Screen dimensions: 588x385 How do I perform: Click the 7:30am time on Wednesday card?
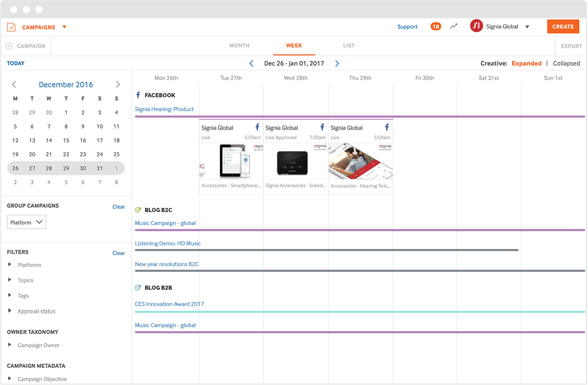pyautogui.click(x=317, y=138)
